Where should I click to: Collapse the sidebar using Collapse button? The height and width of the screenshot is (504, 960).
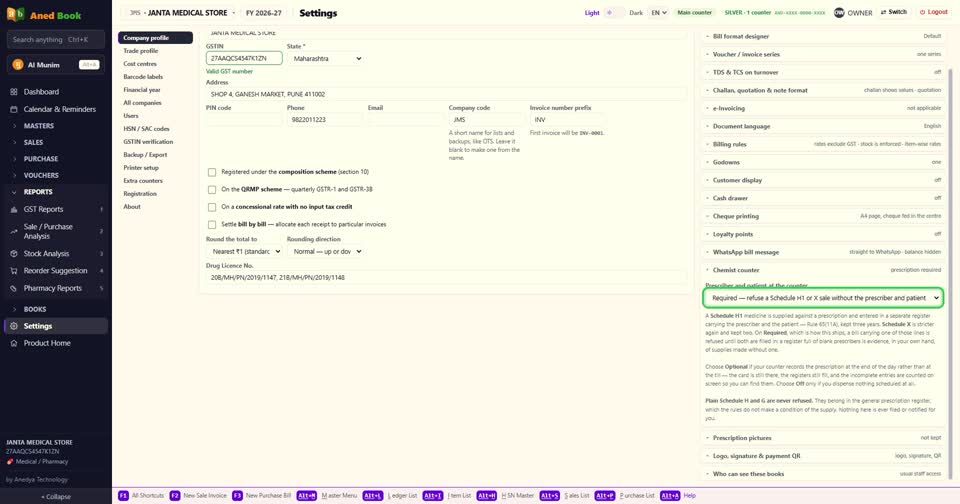click(x=56, y=497)
